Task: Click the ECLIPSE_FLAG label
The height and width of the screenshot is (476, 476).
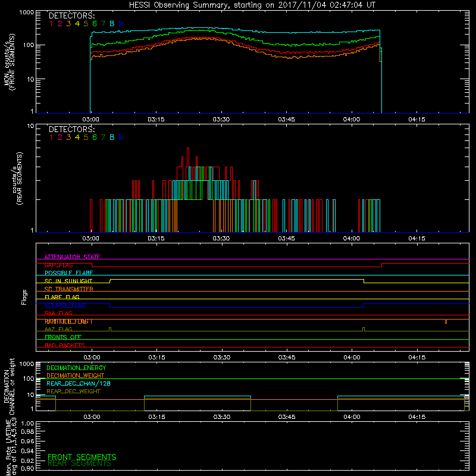Action: pos(65,305)
